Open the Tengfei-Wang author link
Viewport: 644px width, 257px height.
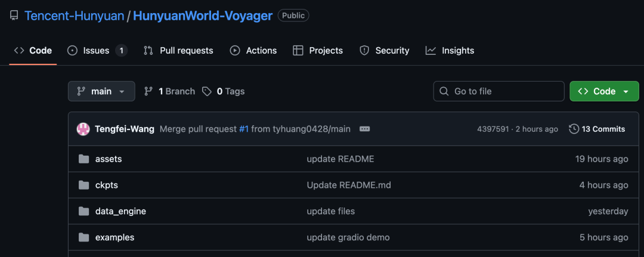click(125, 129)
